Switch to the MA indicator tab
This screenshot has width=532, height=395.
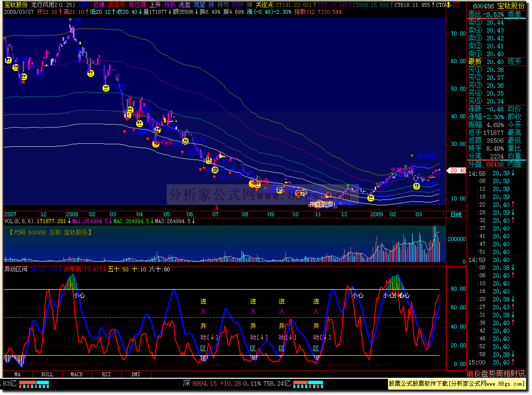(18, 374)
